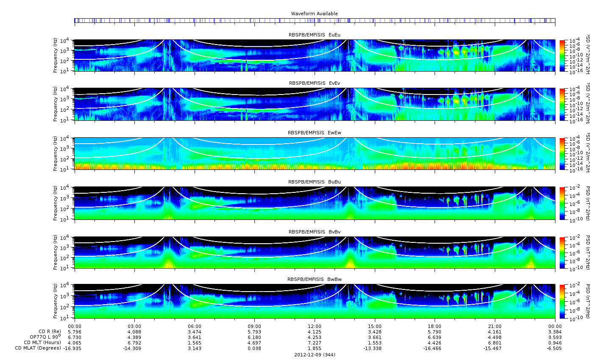Select the RBSPB/EMFISIS EvEv panel title
This screenshot has height=364, width=597.
click(x=314, y=83)
